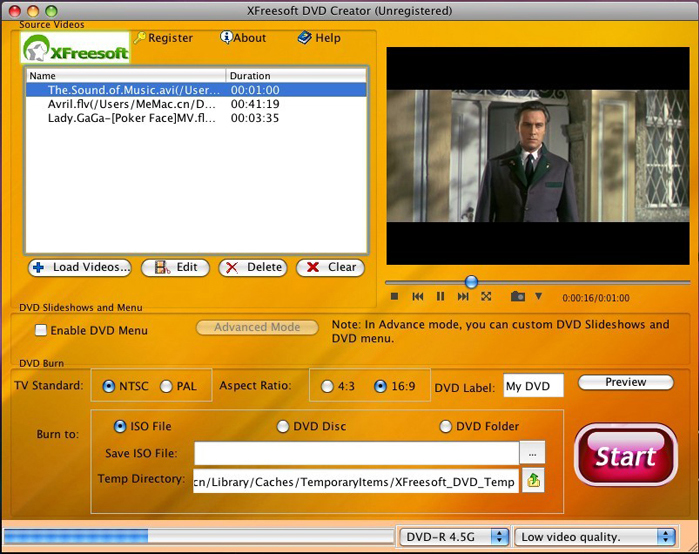Click the video seek slider handle

tap(471, 282)
